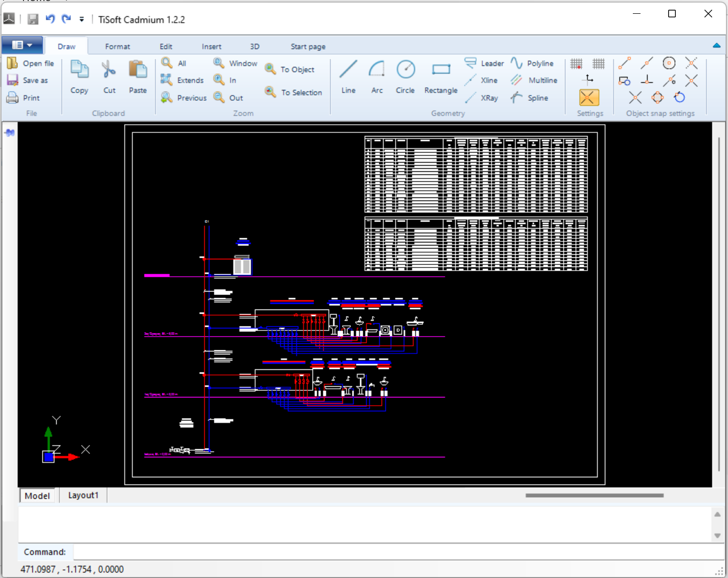728x578 pixels.
Task: Zoom All in the Zoom group
Action: coord(174,63)
